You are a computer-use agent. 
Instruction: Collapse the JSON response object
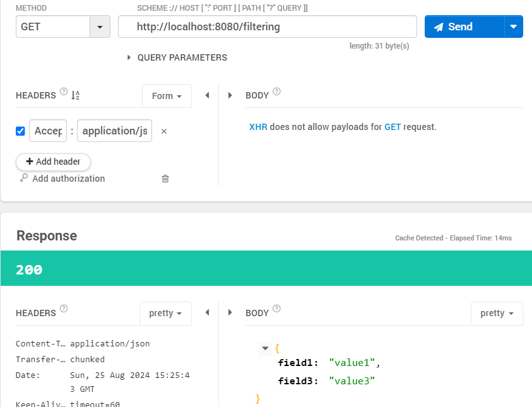click(264, 348)
